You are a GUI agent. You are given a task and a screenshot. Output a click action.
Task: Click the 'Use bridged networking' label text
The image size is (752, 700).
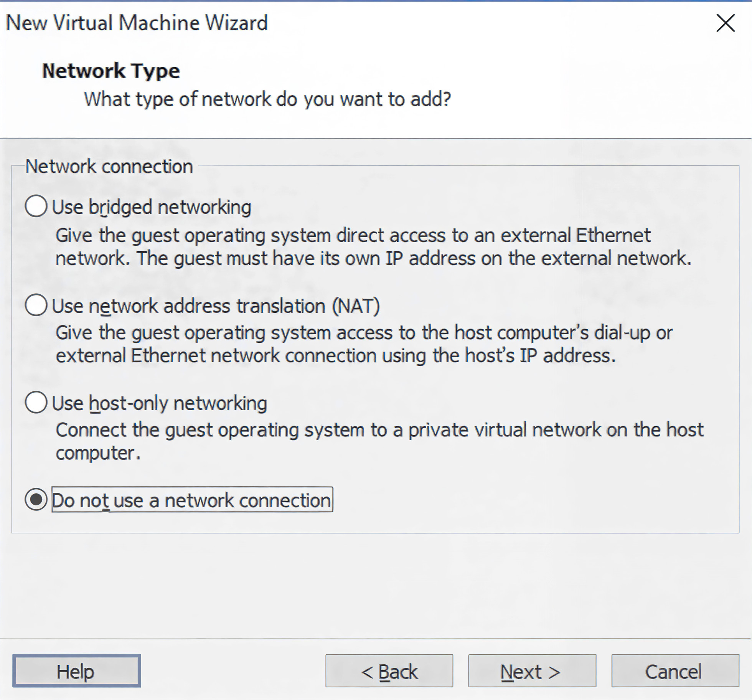click(151, 207)
